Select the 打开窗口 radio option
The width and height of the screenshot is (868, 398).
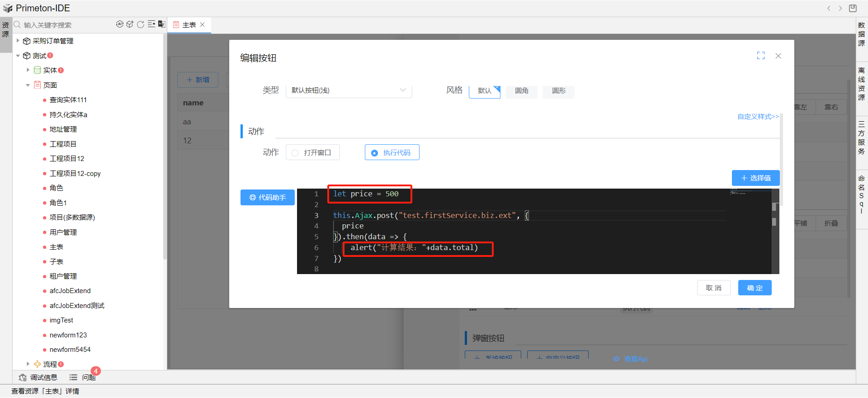(313, 153)
